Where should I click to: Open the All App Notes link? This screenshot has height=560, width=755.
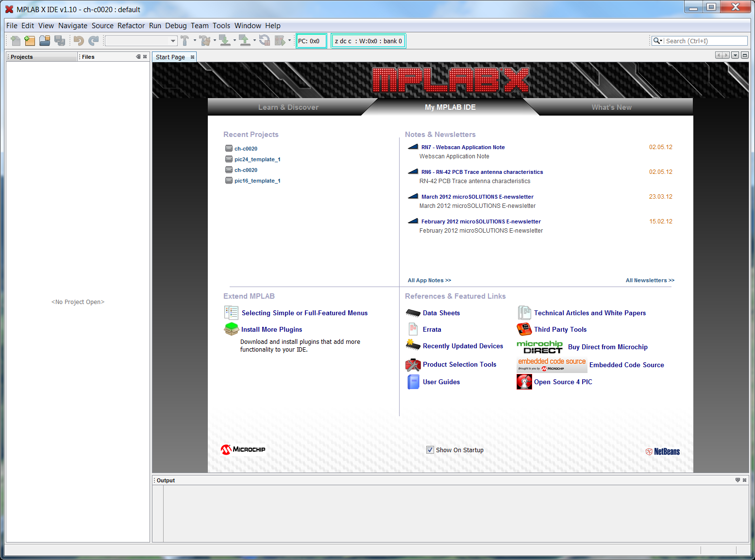pyautogui.click(x=429, y=280)
